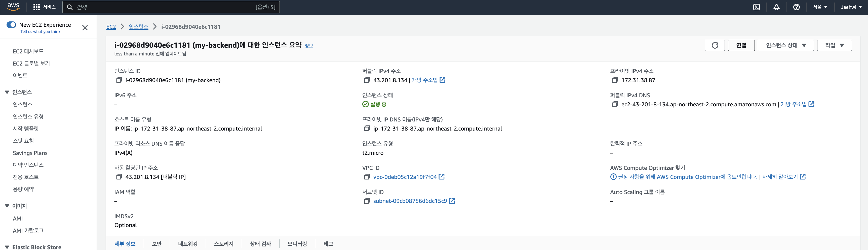This screenshot has height=250, width=868.
Task: Open EC2 글로벌 보기 in sidebar
Action: tap(31, 64)
